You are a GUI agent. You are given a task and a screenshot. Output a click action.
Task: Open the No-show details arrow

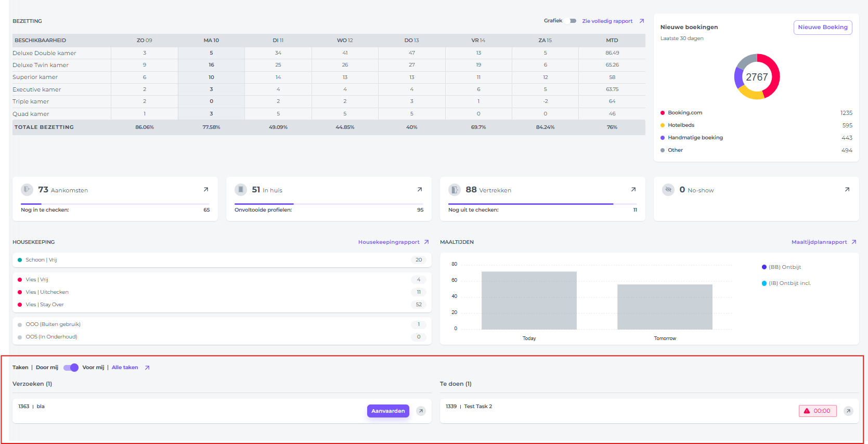[847, 190]
